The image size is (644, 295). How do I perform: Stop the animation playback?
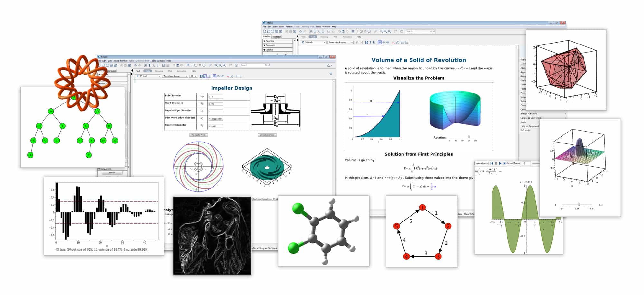tap(496, 164)
